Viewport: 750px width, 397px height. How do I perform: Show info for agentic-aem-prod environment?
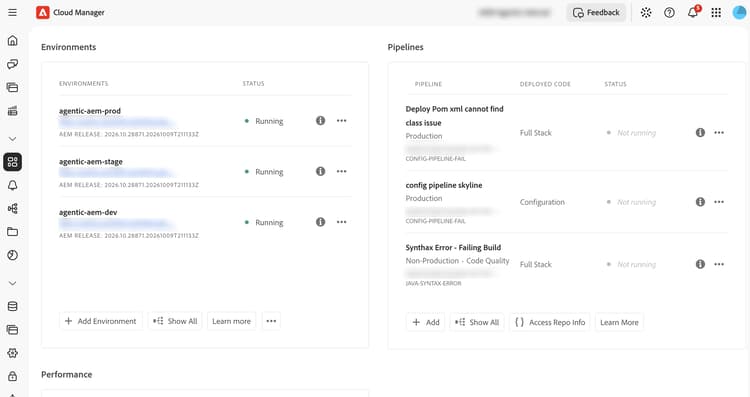[320, 121]
